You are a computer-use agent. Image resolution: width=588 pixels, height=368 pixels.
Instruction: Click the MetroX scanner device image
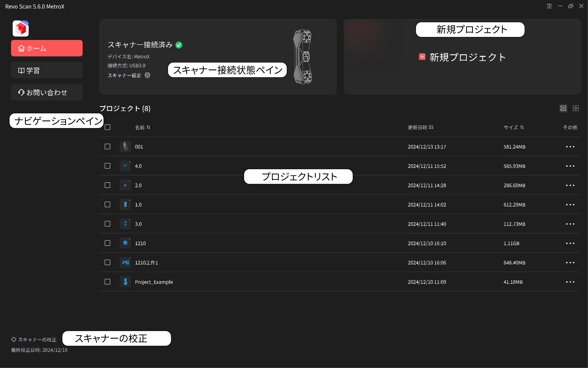(x=303, y=57)
